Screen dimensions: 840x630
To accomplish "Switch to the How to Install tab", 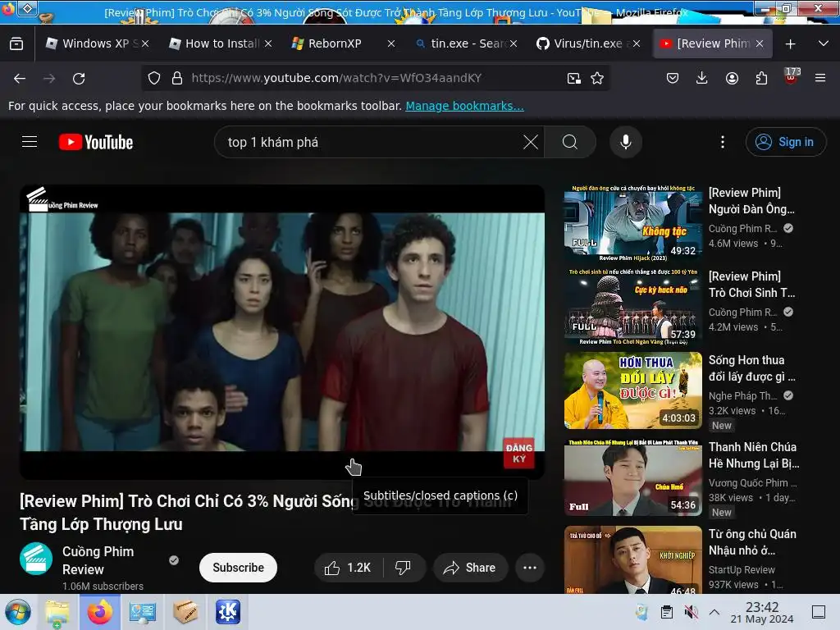I will click(214, 43).
